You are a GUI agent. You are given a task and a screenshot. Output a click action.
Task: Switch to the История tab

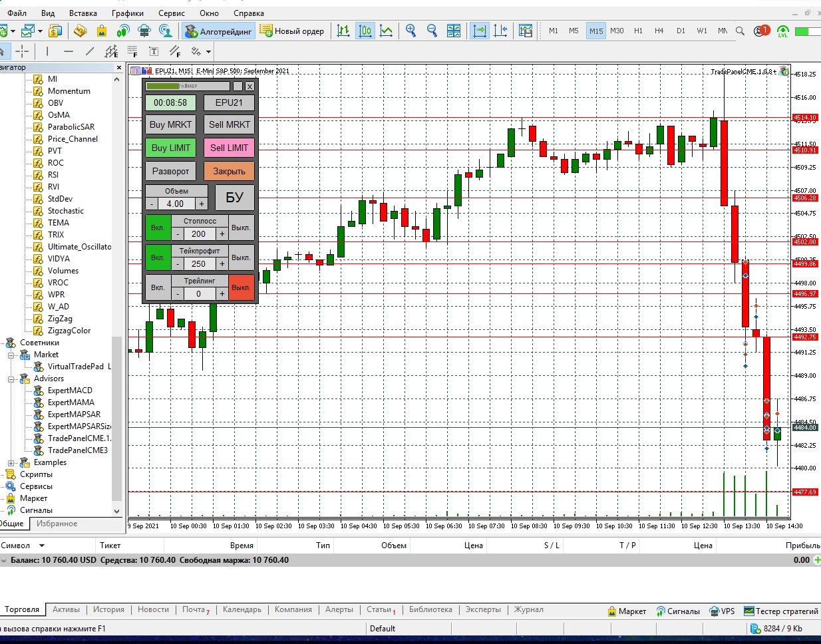coord(108,609)
